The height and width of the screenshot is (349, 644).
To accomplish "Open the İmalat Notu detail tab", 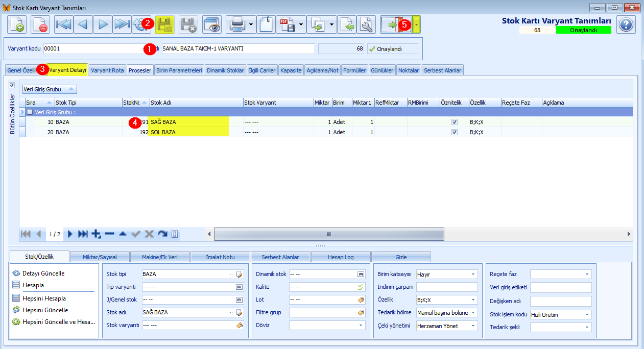I will 220,257.
